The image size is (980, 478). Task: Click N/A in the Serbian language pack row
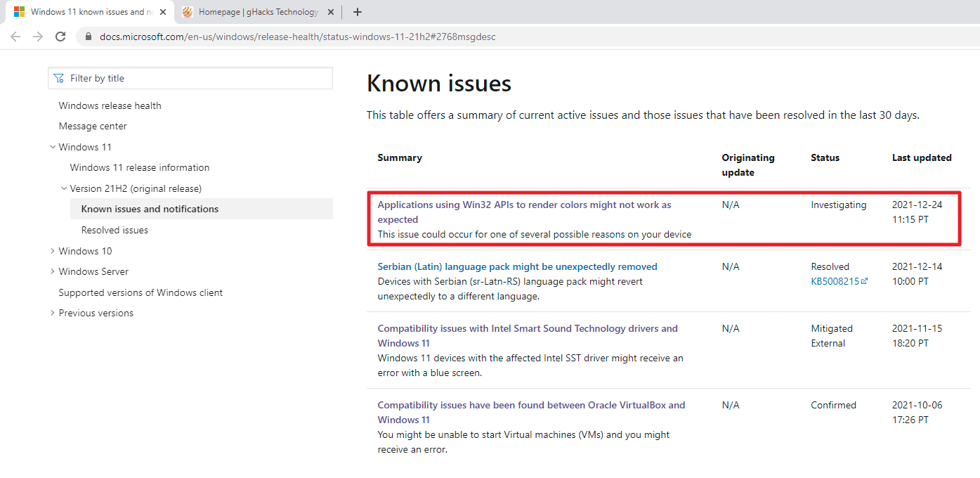coord(731,266)
